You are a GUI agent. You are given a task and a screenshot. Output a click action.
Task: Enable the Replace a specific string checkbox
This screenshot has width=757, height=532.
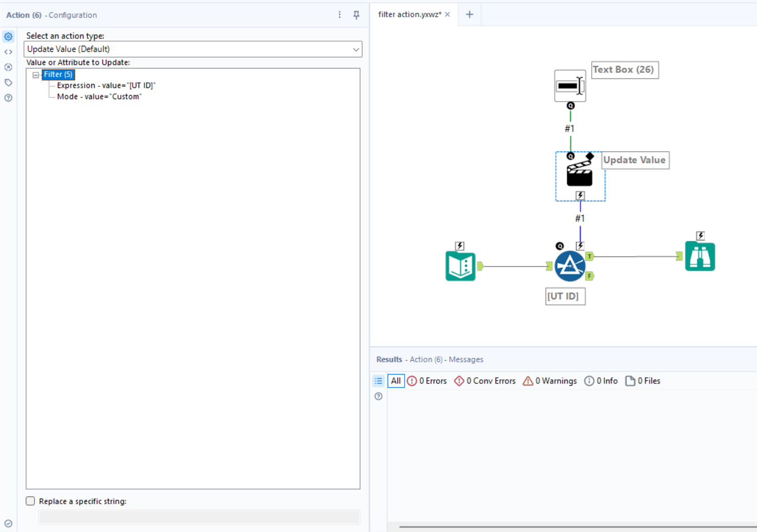pyautogui.click(x=30, y=501)
